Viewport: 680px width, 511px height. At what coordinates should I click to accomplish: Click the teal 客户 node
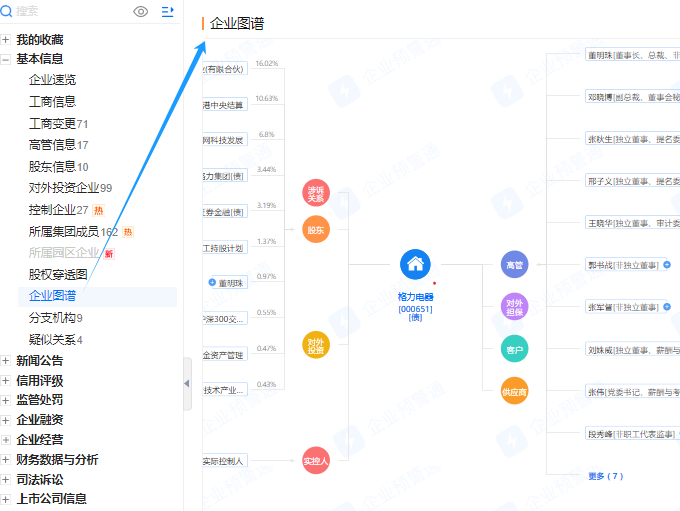514,349
